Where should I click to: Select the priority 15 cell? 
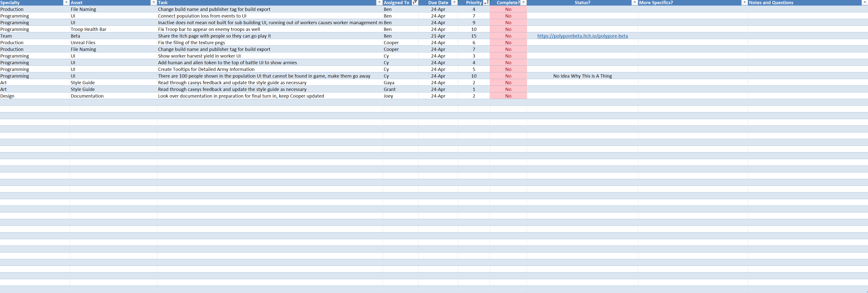point(473,36)
